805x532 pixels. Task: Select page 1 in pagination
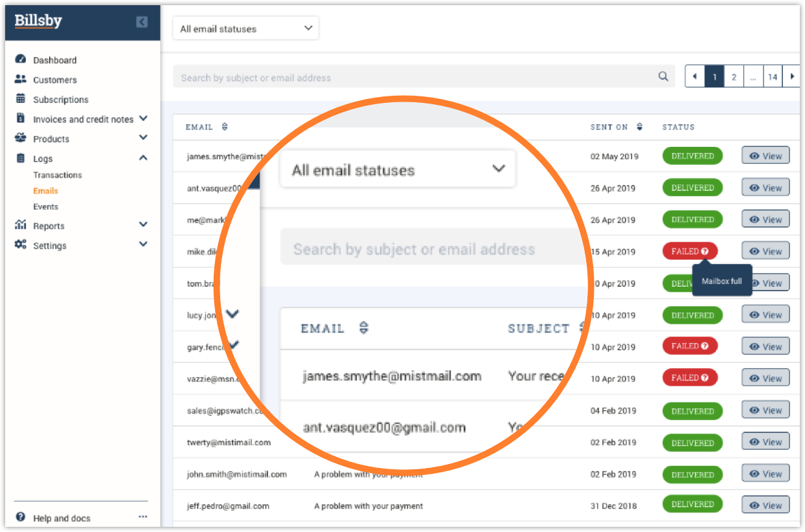pyautogui.click(x=714, y=76)
